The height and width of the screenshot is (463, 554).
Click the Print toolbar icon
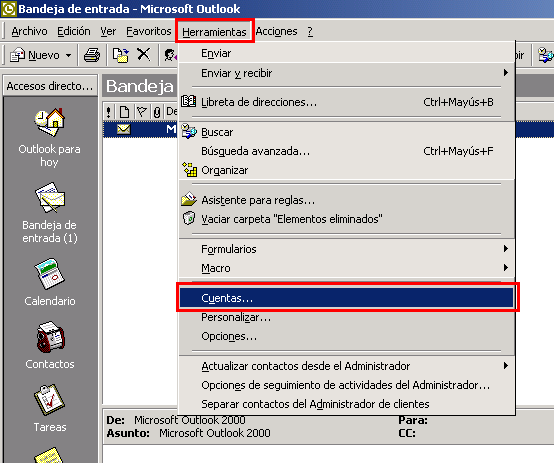pos(92,55)
